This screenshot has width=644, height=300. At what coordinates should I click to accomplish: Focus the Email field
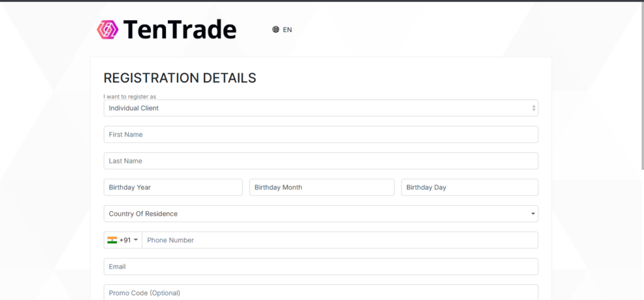point(321,266)
